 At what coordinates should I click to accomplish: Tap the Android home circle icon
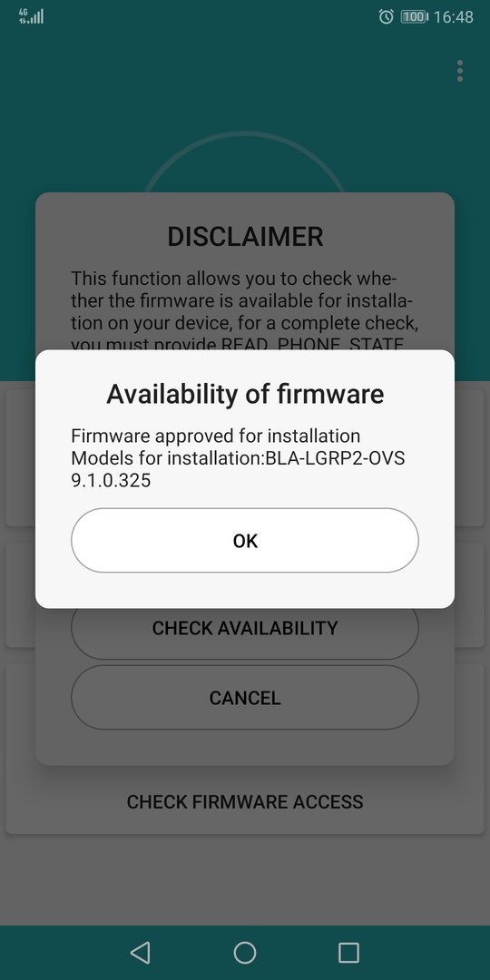[x=244, y=953]
